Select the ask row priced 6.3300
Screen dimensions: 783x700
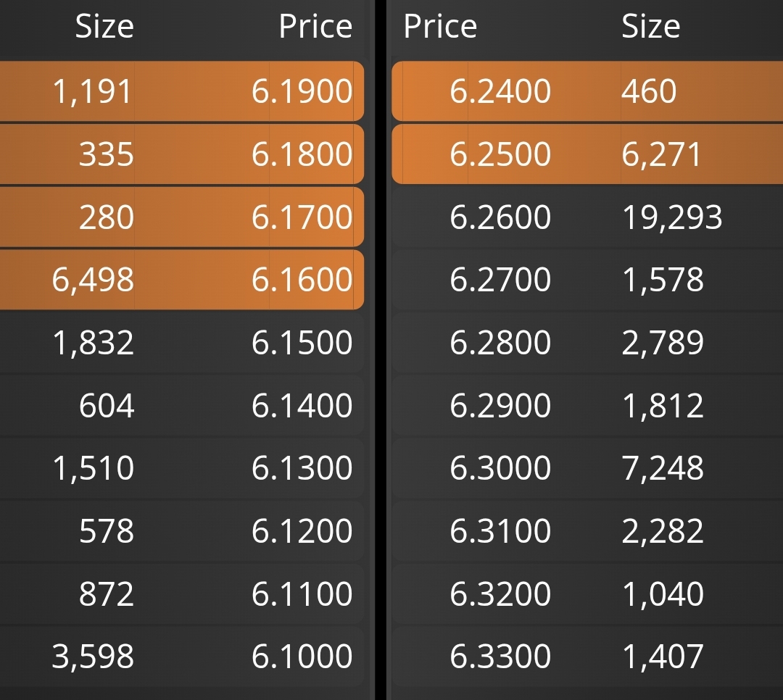(x=587, y=656)
